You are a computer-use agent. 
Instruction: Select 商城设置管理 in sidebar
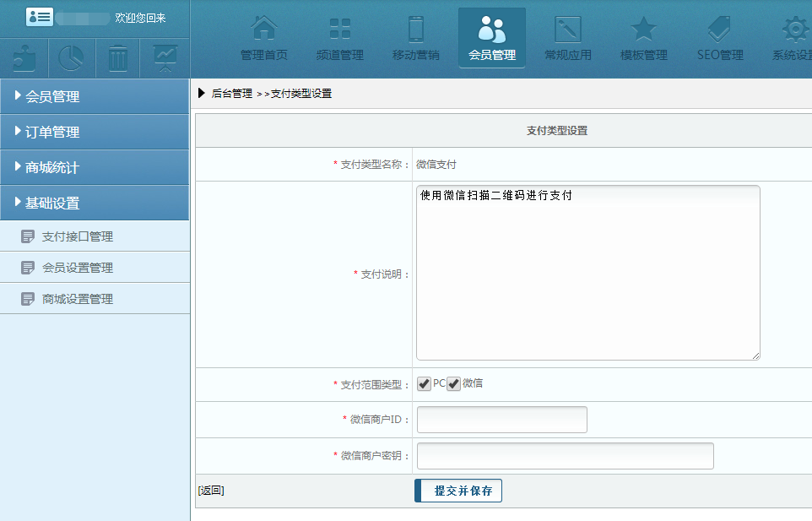coord(77,299)
